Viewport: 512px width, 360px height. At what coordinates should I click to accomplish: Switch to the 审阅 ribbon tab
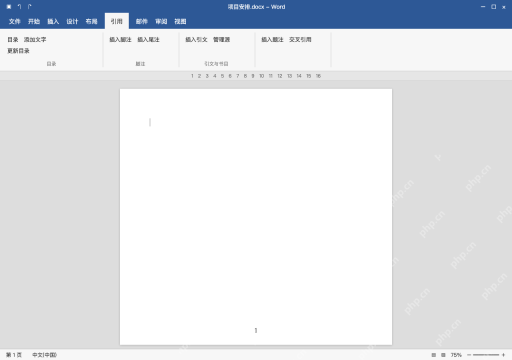point(161,22)
